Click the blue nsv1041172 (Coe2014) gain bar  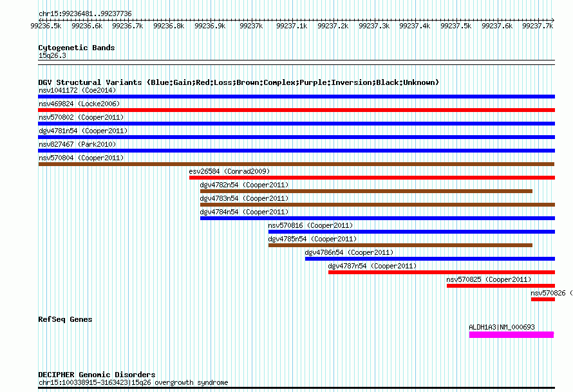point(296,97)
